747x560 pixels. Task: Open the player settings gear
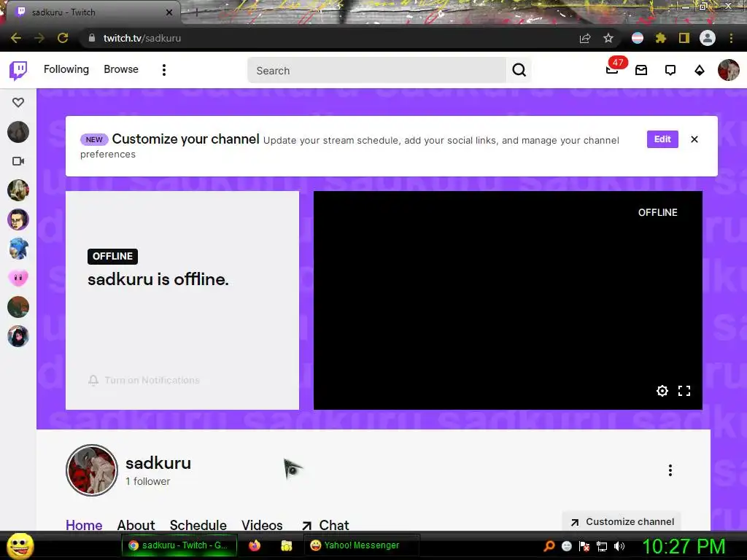[x=662, y=391]
